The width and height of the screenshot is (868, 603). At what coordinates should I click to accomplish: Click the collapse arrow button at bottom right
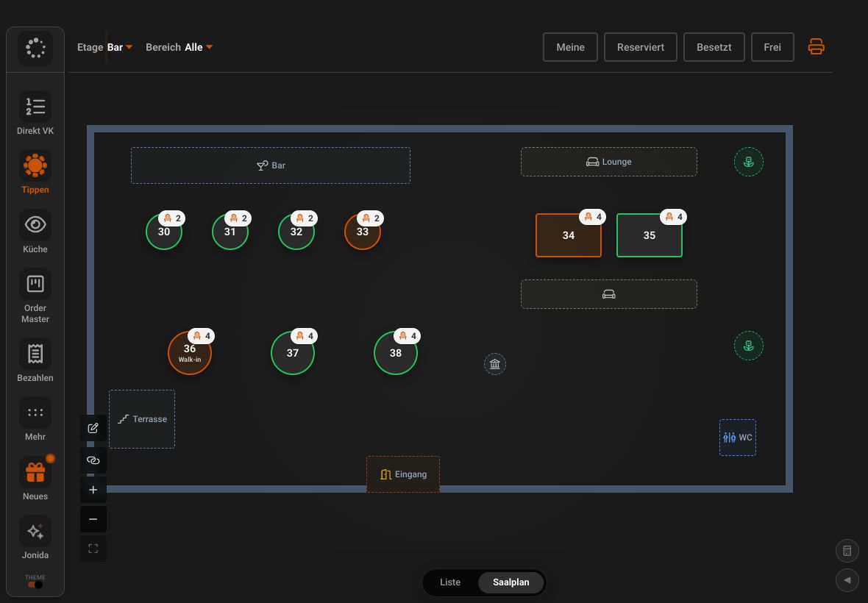(847, 580)
